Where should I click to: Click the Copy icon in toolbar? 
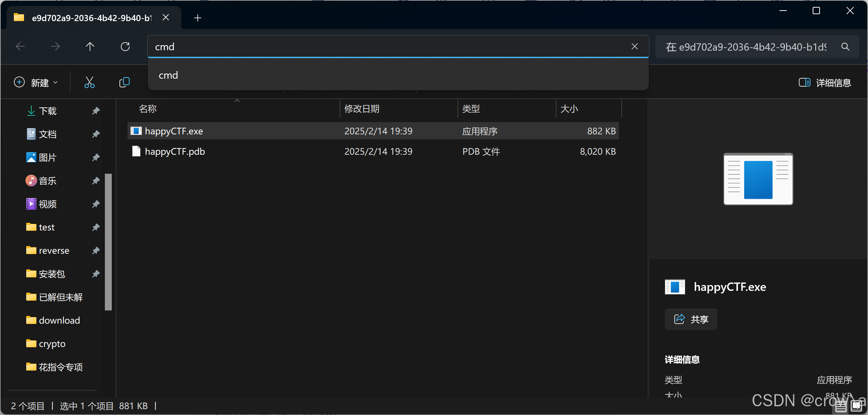[124, 82]
